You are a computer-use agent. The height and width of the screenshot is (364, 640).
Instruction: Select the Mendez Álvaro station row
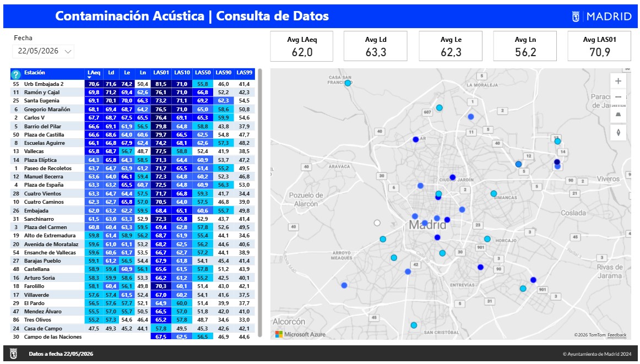pyautogui.click(x=133, y=311)
